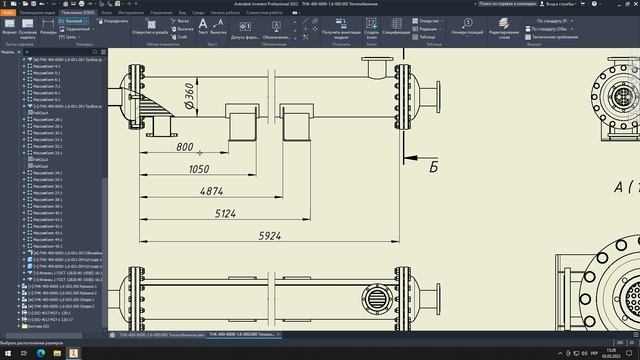
Task: Click the Допуск формы feature control tool
Action: [x=245, y=29]
